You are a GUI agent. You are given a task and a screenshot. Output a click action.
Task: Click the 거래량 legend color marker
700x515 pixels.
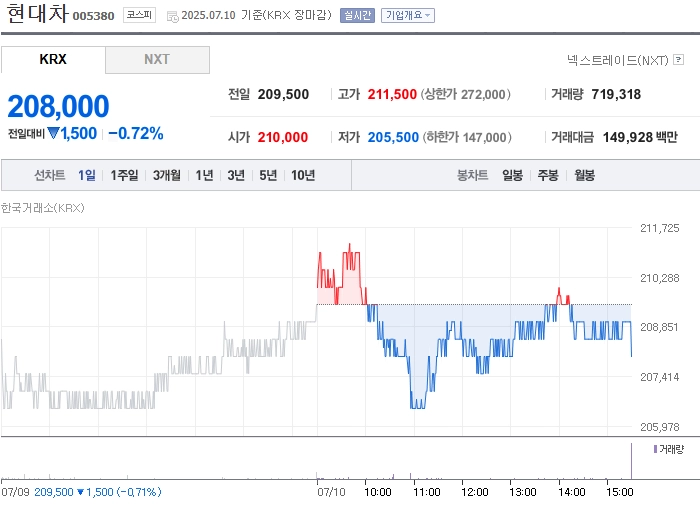(x=655, y=449)
